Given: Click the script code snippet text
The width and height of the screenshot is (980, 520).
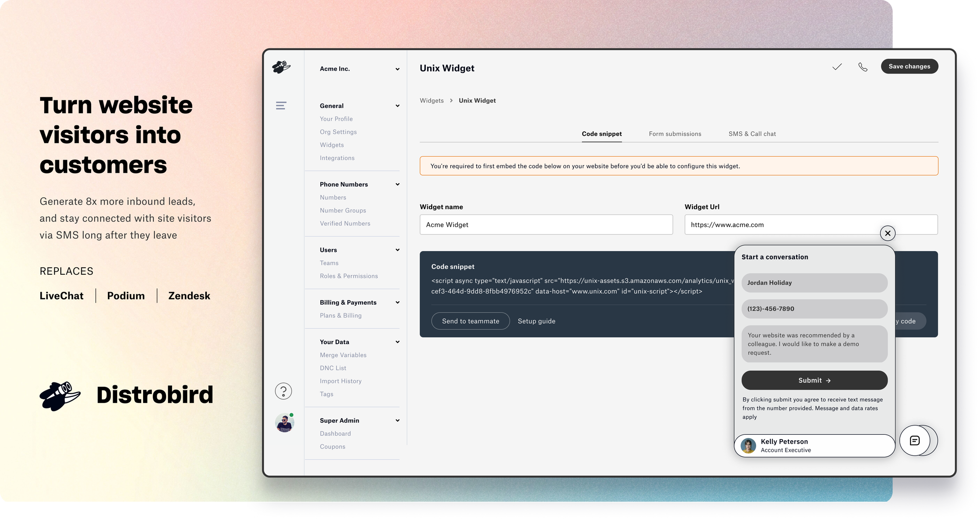Looking at the screenshot, I should 582,286.
